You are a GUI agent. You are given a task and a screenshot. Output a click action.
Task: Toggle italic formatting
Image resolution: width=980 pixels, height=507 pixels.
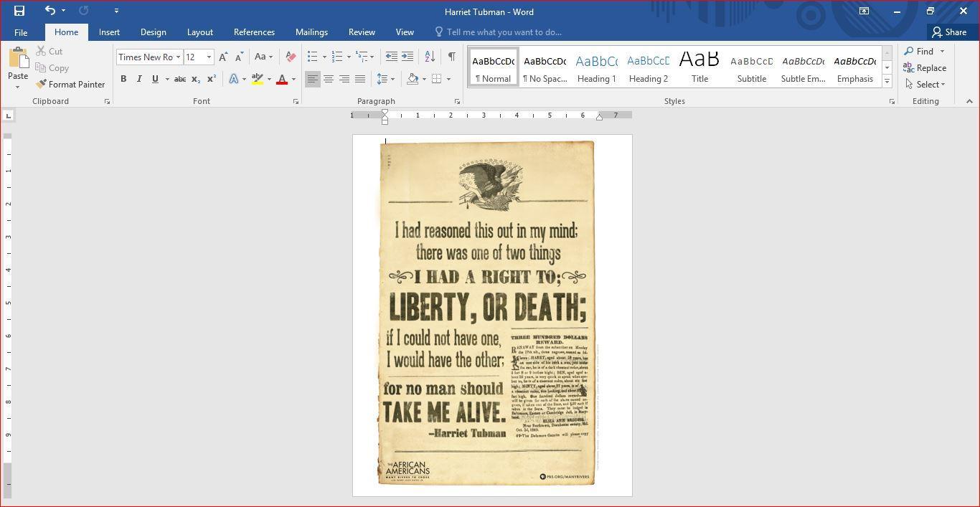(139, 79)
